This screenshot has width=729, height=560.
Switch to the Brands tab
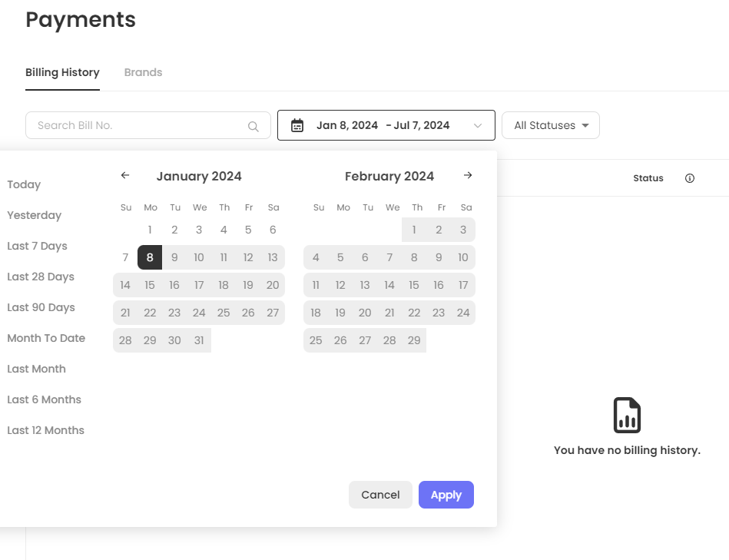(143, 72)
